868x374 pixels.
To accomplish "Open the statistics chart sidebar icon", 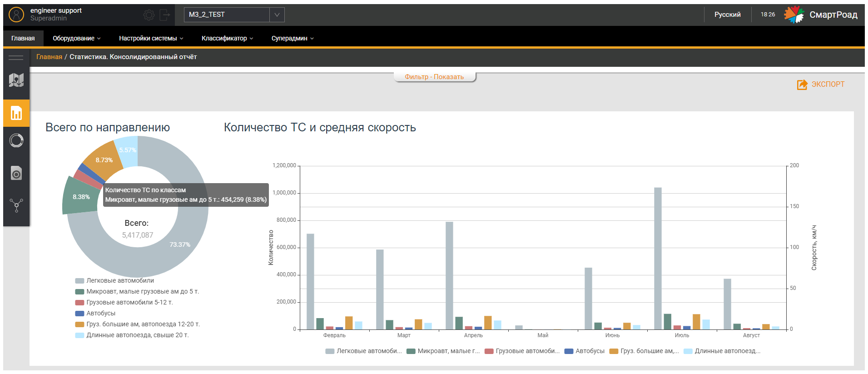I will [x=16, y=113].
